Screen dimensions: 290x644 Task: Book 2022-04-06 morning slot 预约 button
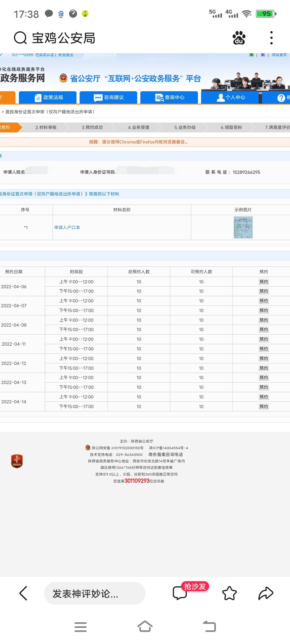pyautogui.click(x=263, y=281)
